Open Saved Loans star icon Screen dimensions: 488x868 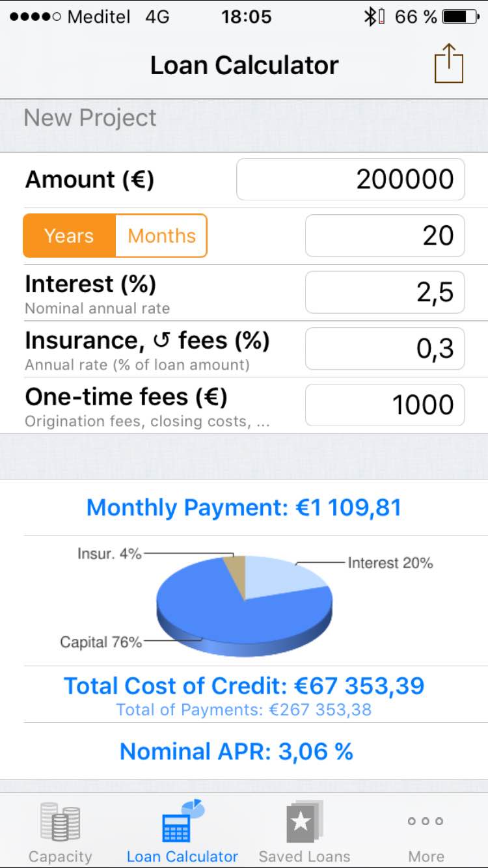304,822
